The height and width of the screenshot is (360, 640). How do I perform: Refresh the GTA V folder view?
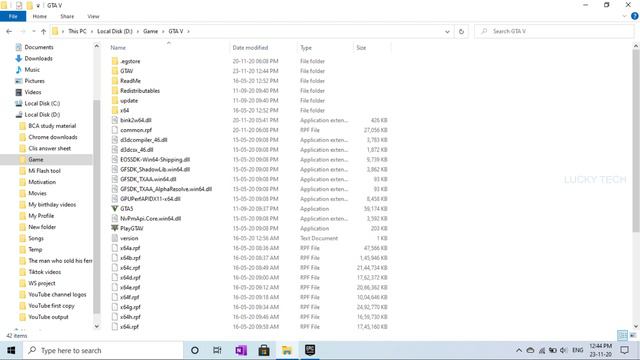point(461,31)
